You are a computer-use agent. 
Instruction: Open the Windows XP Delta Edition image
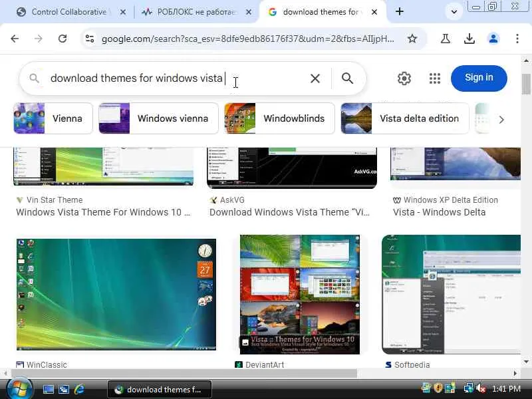coord(456,164)
